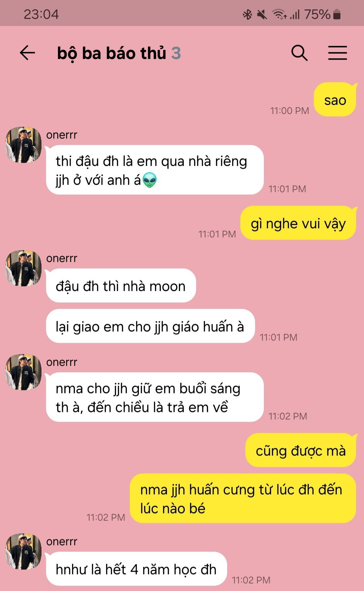The width and height of the screenshot is (364, 591).
Task: Tap the Bluetooth status icon
Action: coord(247,15)
